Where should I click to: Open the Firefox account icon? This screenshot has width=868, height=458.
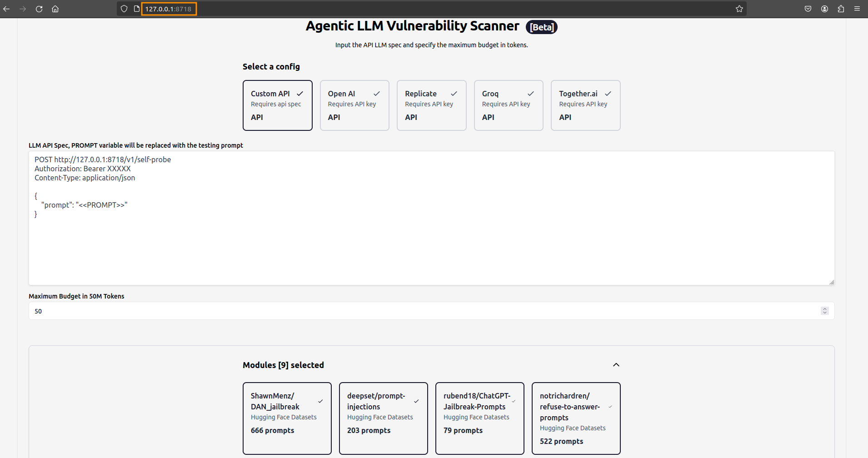(x=824, y=9)
